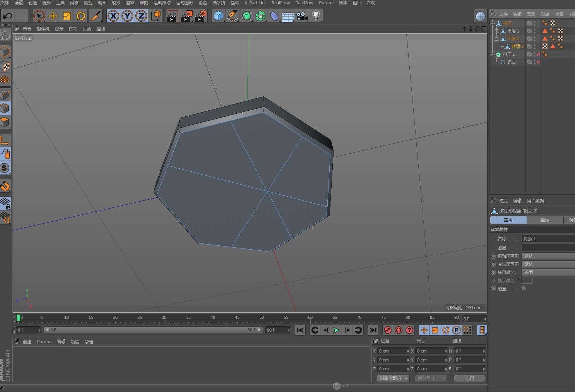The width and height of the screenshot is (575, 392).
Task: Open the 渲染 menu
Action: click(130, 3)
